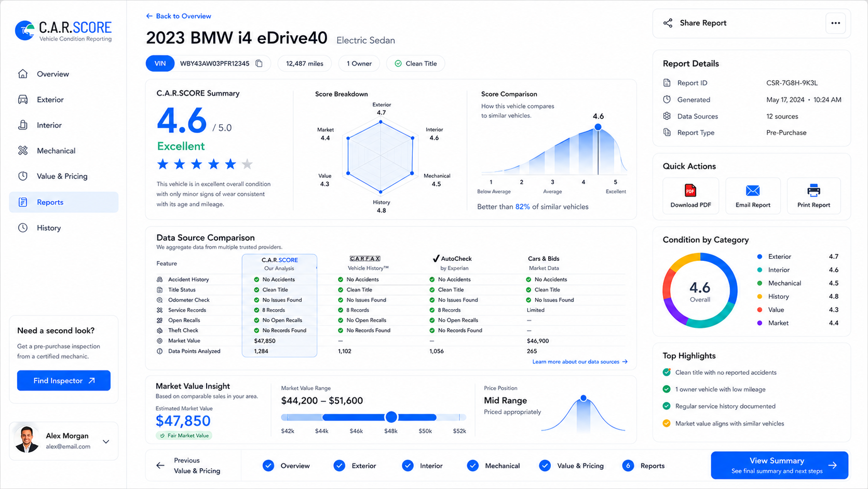This screenshot has width=868, height=489.
Task: Click the Share Report button label
Action: tap(703, 23)
